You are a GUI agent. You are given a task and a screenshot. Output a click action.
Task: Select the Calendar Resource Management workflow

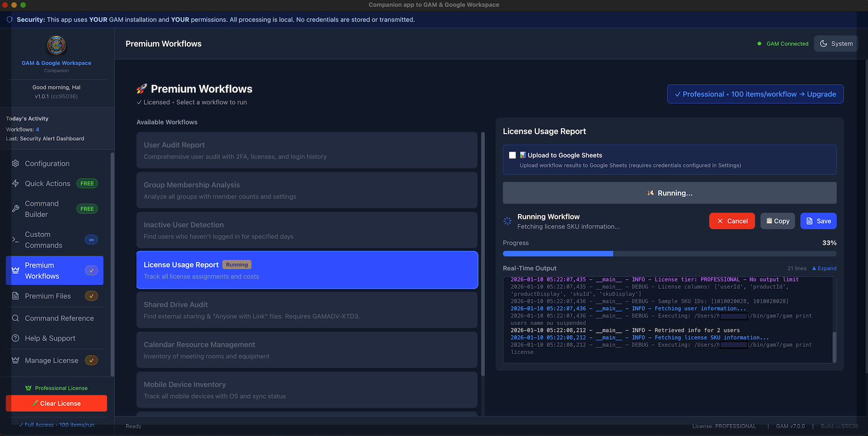[307, 350]
